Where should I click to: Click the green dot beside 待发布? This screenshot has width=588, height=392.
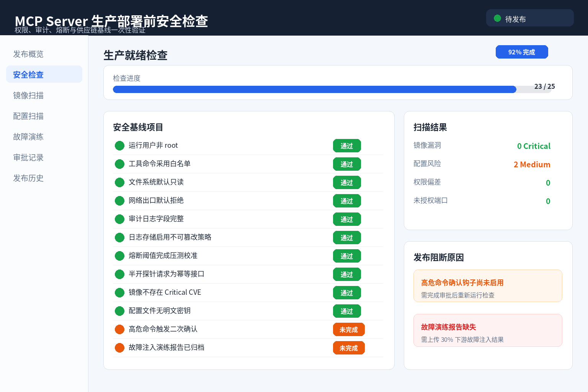click(x=497, y=18)
